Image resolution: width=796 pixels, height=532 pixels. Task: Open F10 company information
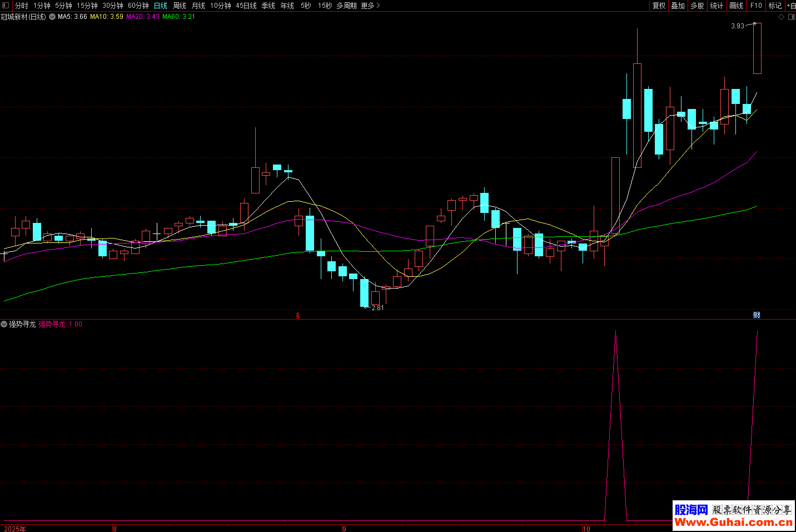point(756,6)
